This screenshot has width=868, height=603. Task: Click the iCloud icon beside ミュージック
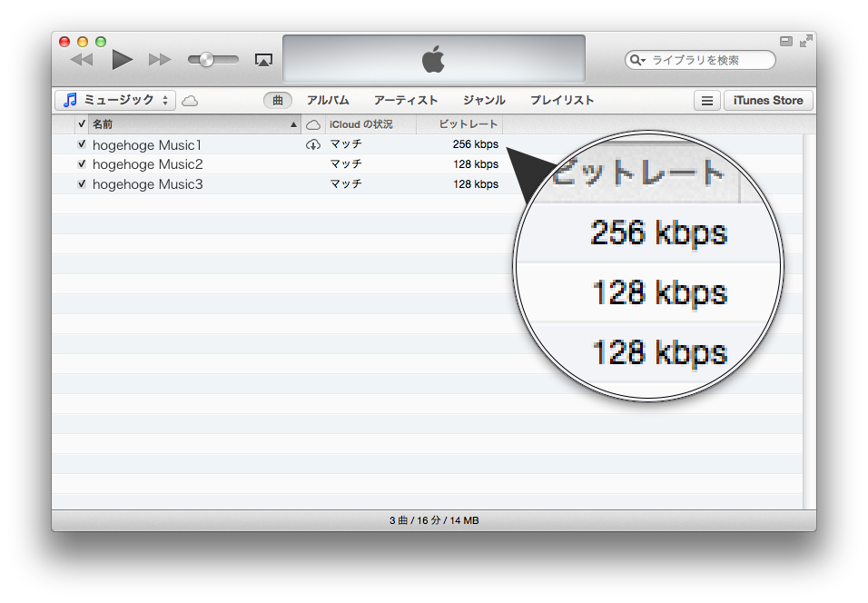coord(190,101)
